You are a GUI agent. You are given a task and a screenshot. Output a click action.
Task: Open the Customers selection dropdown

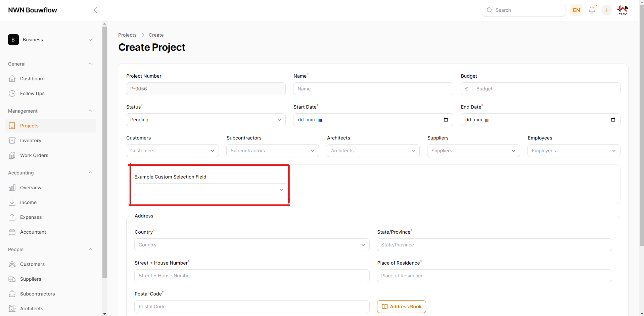coord(172,151)
